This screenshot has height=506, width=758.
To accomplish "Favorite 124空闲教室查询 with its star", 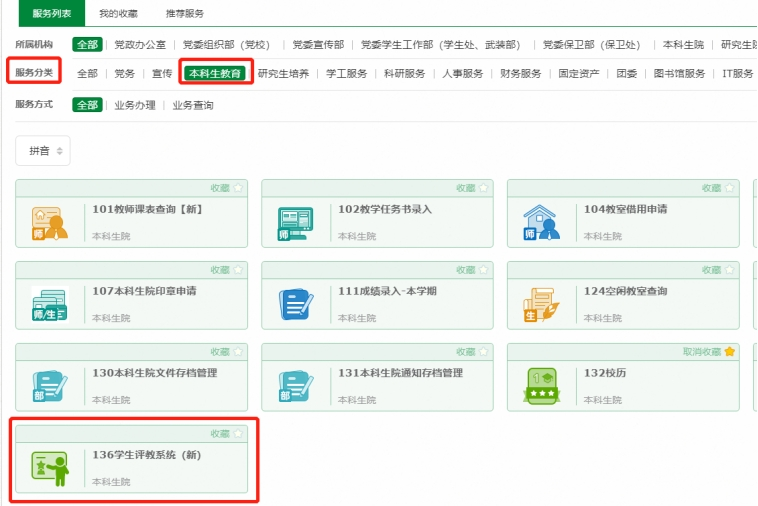I will pos(729,270).
